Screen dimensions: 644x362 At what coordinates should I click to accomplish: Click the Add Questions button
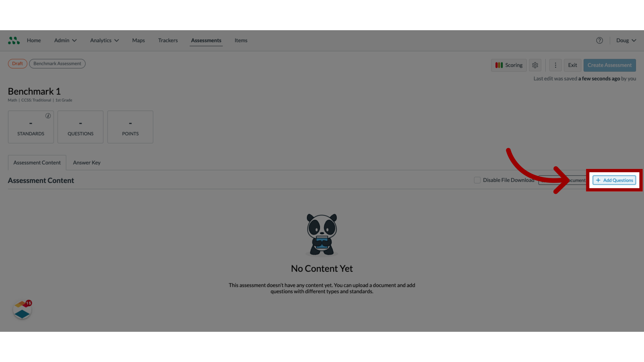(614, 180)
